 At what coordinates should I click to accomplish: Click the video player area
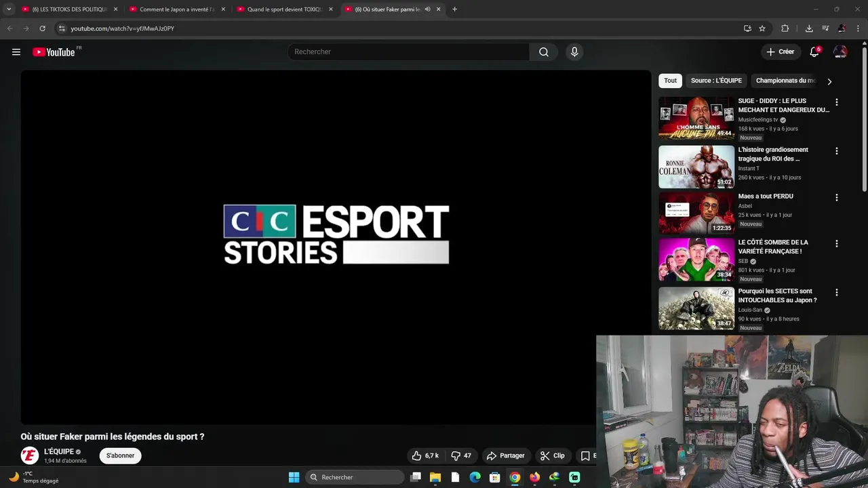point(336,247)
